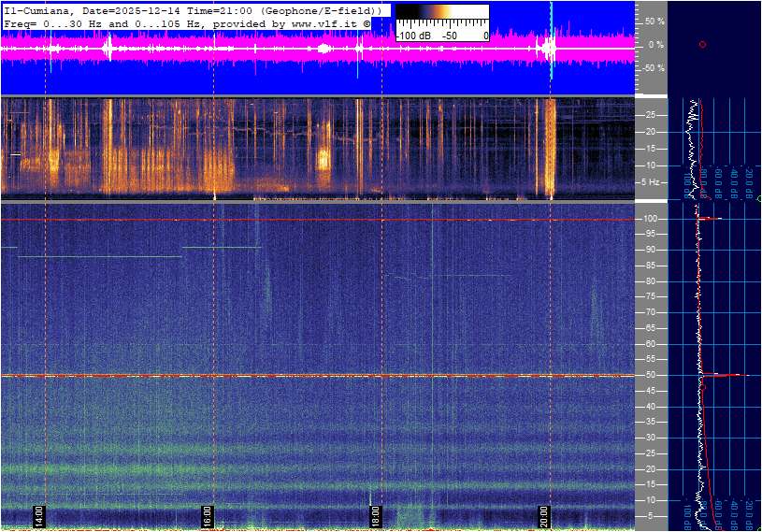Select the 20:00 time marker label

(x=544, y=515)
